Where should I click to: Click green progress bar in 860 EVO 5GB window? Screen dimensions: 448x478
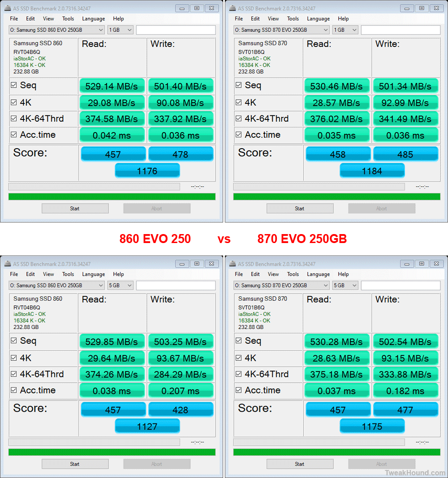pos(112,452)
